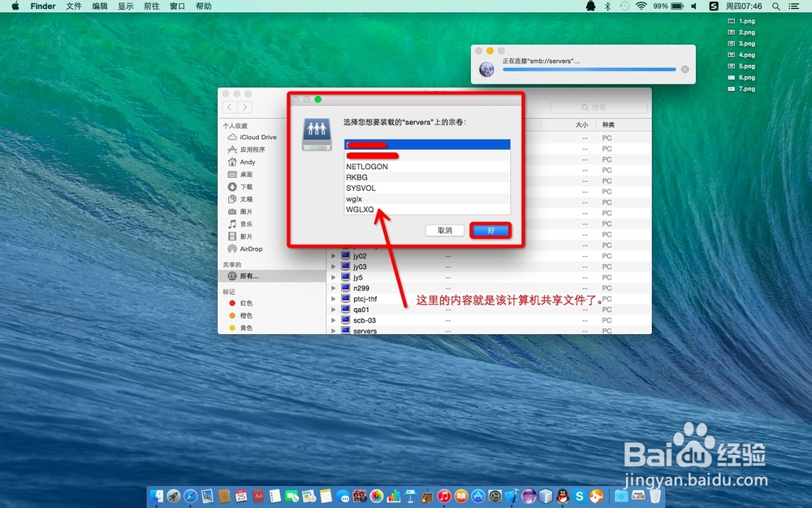Select SYSVOL volume in list

pyautogui.click(x=427, y=189)
